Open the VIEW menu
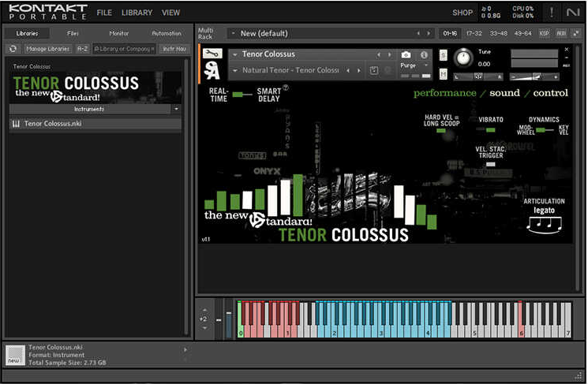Viewport: 588px width, 384px height. [170, 13]
